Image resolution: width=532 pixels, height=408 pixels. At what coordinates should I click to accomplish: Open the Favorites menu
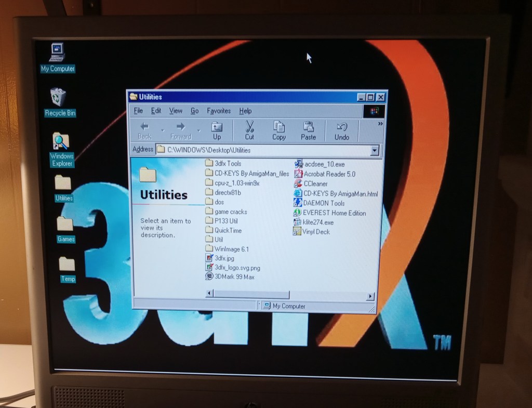point(219,111)
